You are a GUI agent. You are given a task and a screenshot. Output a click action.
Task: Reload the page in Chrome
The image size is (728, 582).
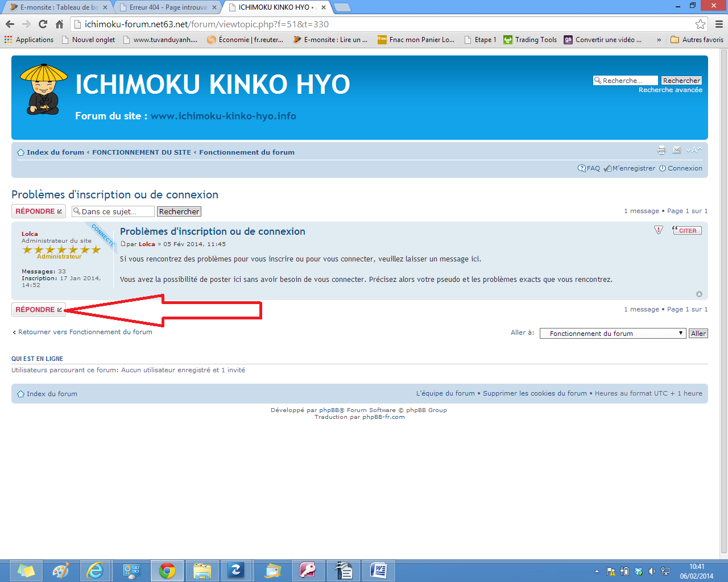click(43, 24)
